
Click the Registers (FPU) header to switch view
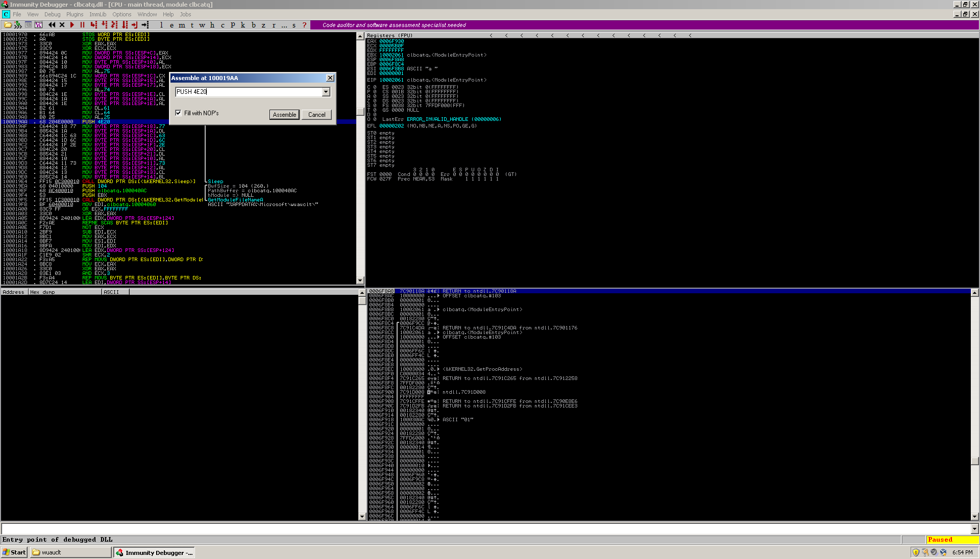tap(389, 36)
